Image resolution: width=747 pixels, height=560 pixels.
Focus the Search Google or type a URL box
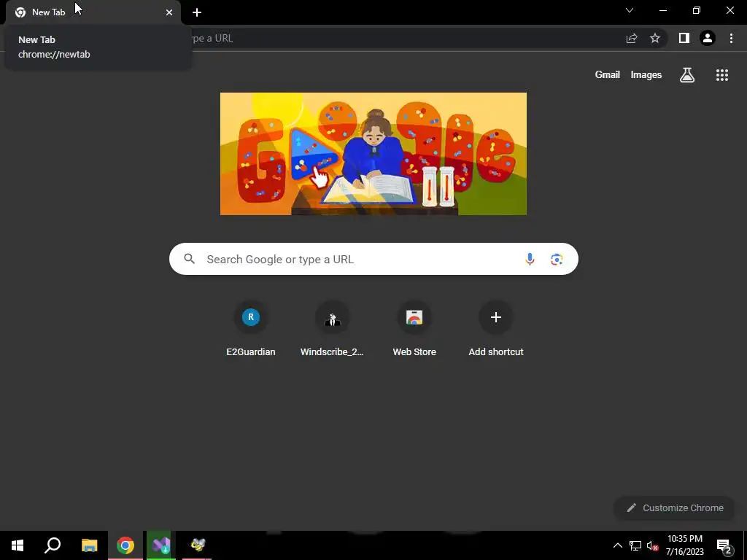point(373,259)
